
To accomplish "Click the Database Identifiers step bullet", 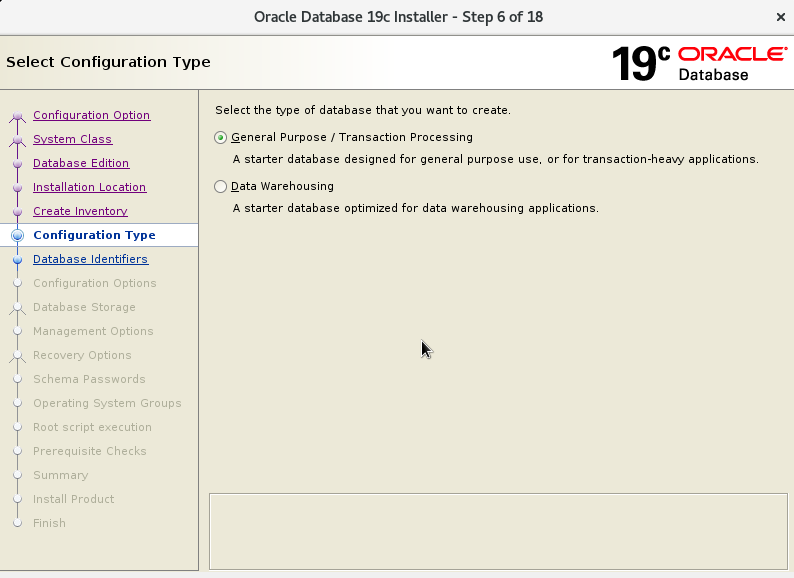I will (x=17, y=260).
